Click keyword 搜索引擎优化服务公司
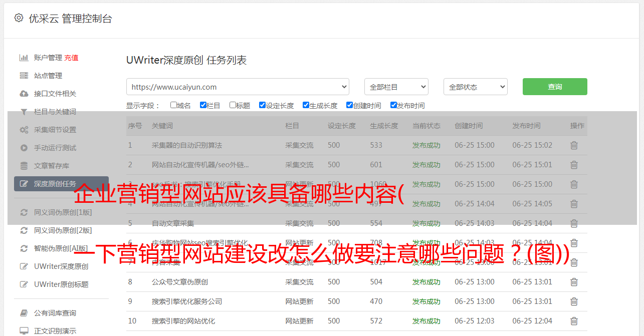 click(x=187, y=301)
